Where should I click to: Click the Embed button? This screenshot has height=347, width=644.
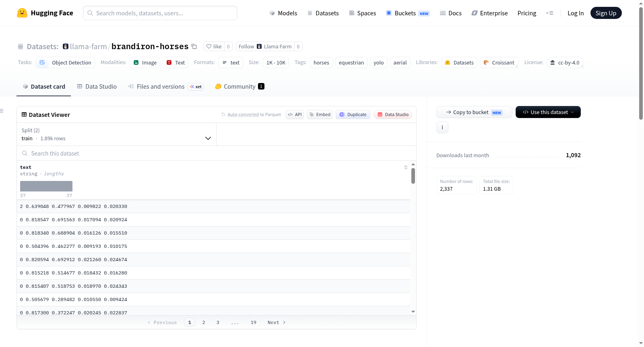click(320, 114)
